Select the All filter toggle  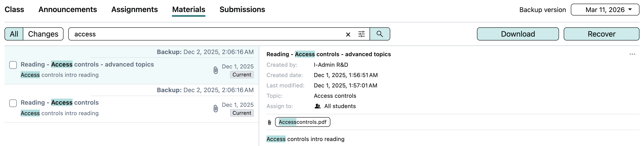pyautogui.click(x=14, y=34)
